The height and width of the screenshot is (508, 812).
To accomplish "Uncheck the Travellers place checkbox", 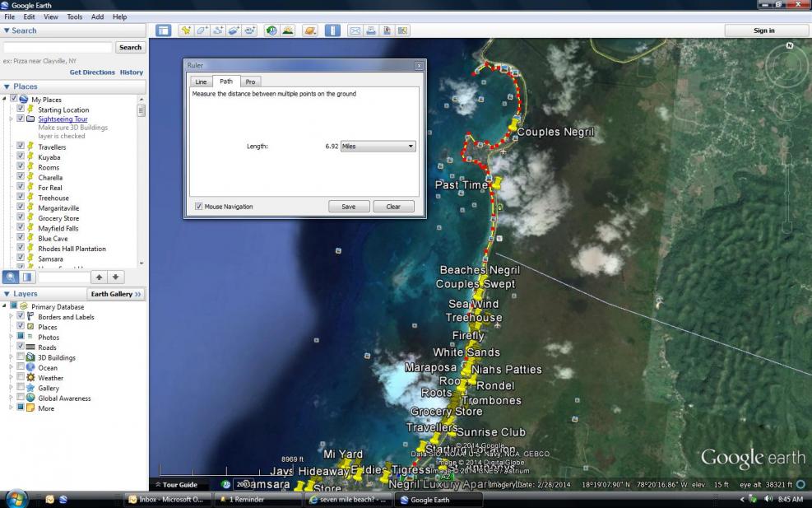I will (21, 147).
